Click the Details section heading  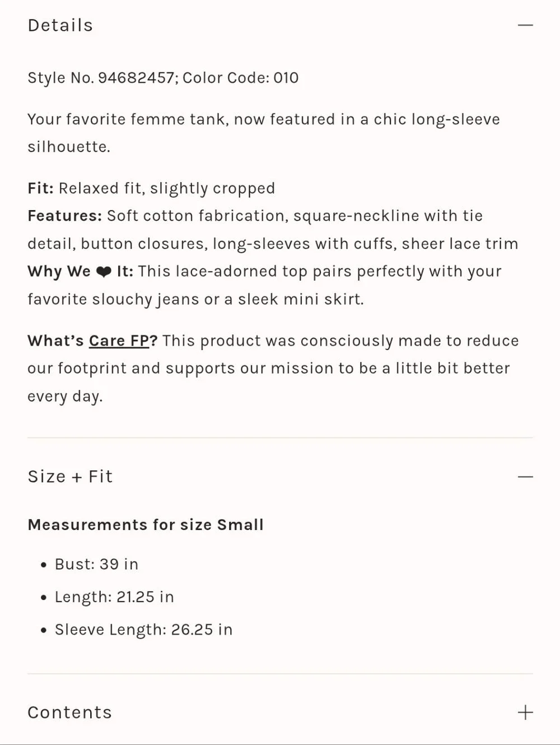click(x=60, y=25)
